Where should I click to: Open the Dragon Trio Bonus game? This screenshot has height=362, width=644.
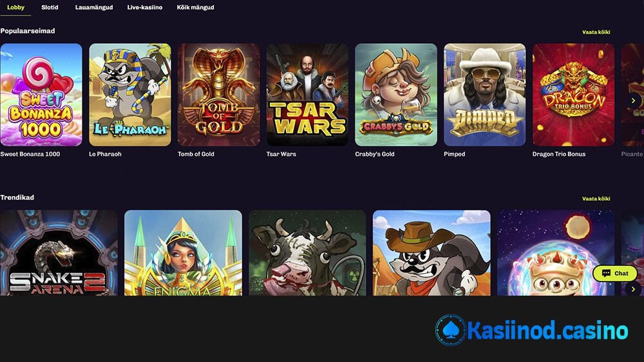[x=573, y=95]
